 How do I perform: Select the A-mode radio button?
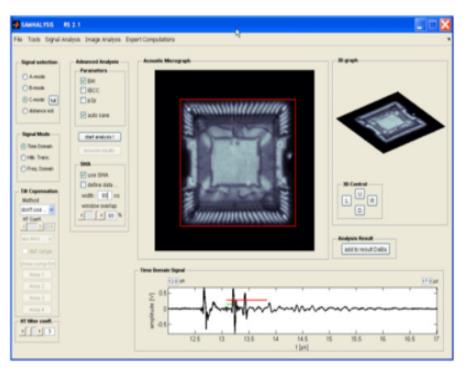pyautogui.click(x=25, y=77)
